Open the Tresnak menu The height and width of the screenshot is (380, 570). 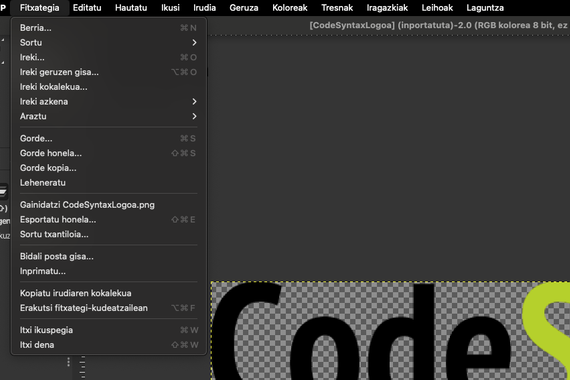point(337,8)
